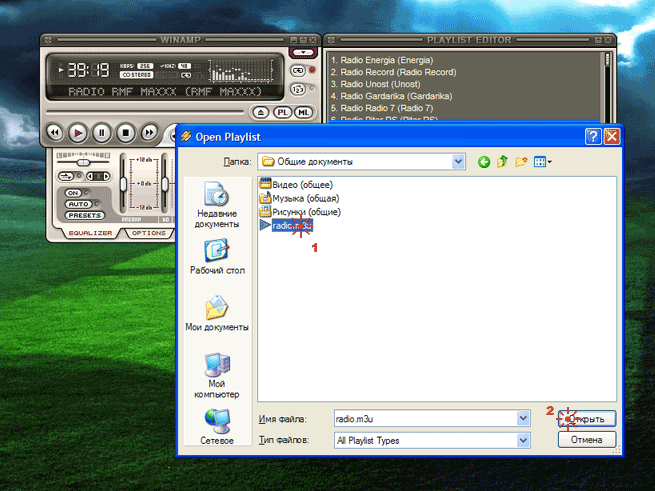Switch to the EQUALIZER tab

point(90,233)
